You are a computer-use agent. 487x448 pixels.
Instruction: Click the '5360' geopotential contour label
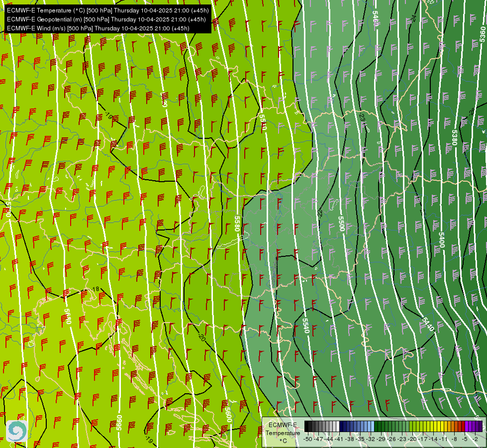coord(483,34)
